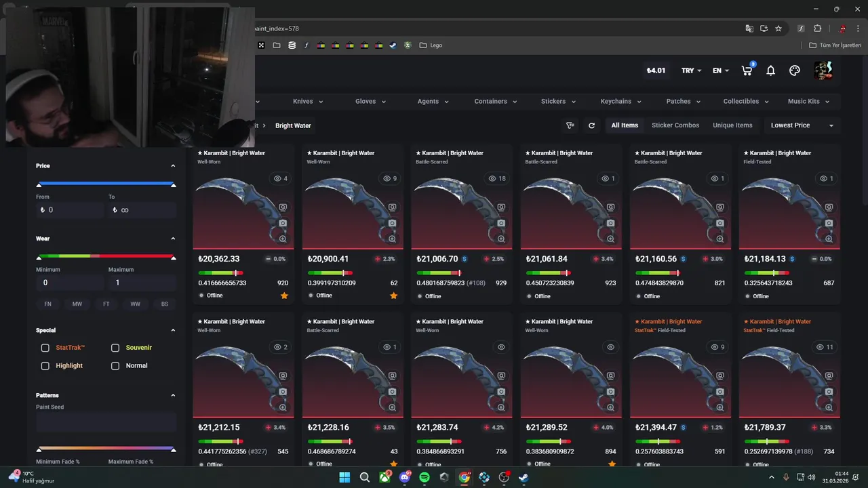This screenshot has width=868, height=488.
Task: Click the refresh listings icon
Action: [591, 125]
